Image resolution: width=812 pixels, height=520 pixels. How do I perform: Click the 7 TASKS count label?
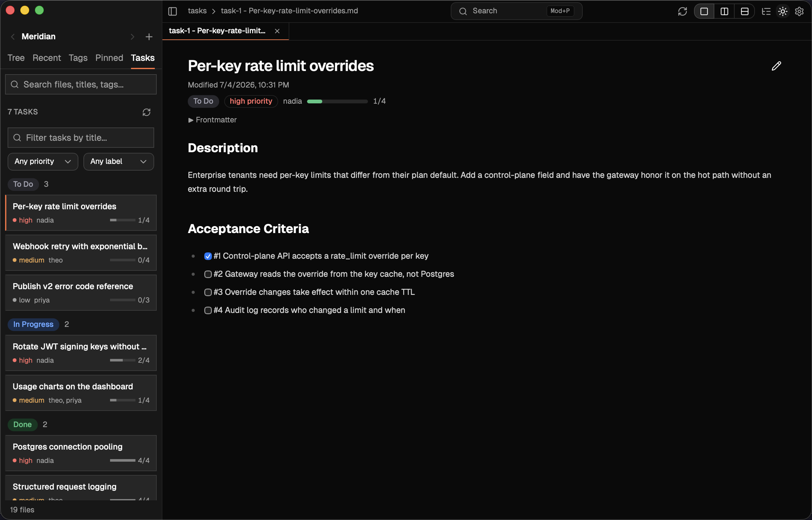tap(23, 112)
